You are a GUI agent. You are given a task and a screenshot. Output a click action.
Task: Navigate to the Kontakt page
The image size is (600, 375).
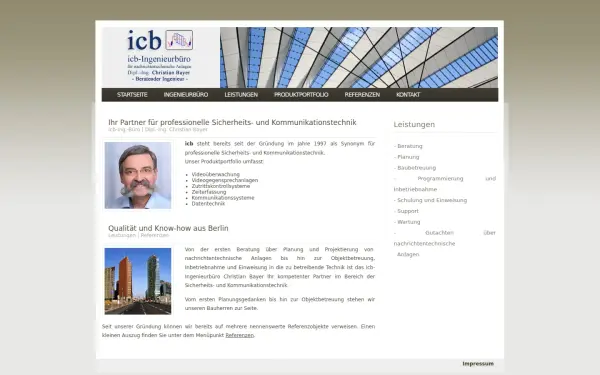[408, 95]
